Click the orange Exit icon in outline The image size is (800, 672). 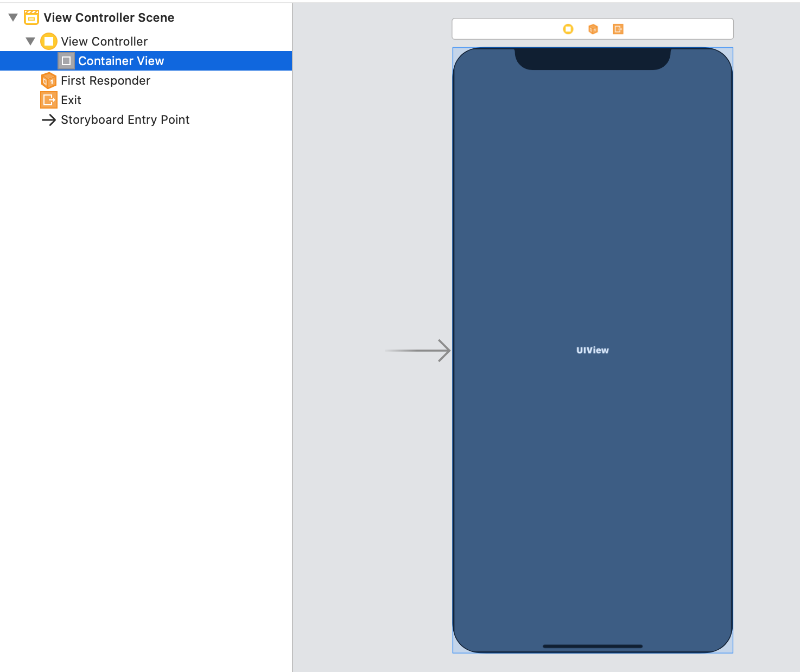coord(49,100)
